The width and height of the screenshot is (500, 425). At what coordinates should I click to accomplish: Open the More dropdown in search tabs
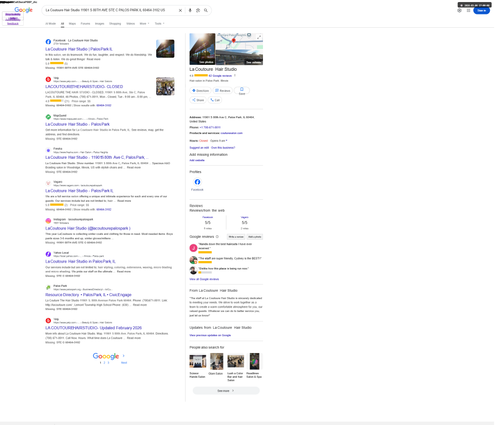pos(144,24)
